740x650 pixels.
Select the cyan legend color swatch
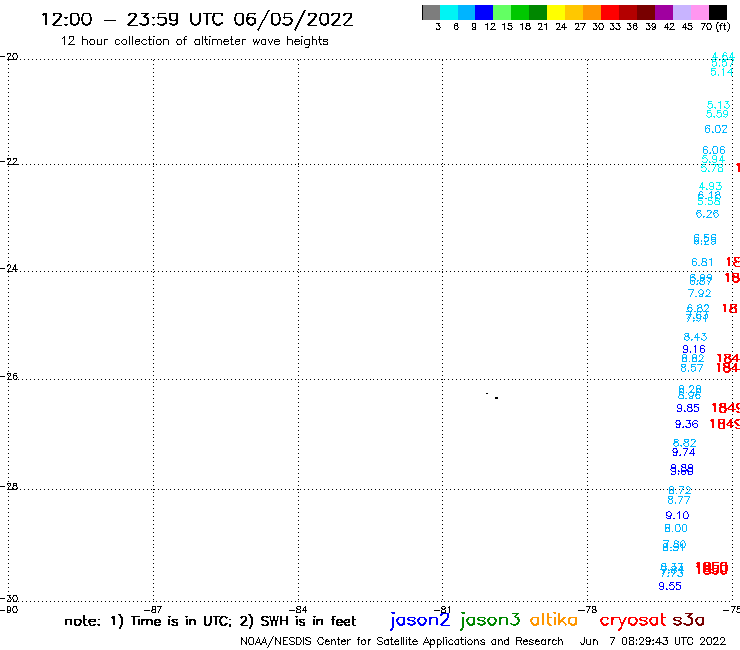coord(449,12)
